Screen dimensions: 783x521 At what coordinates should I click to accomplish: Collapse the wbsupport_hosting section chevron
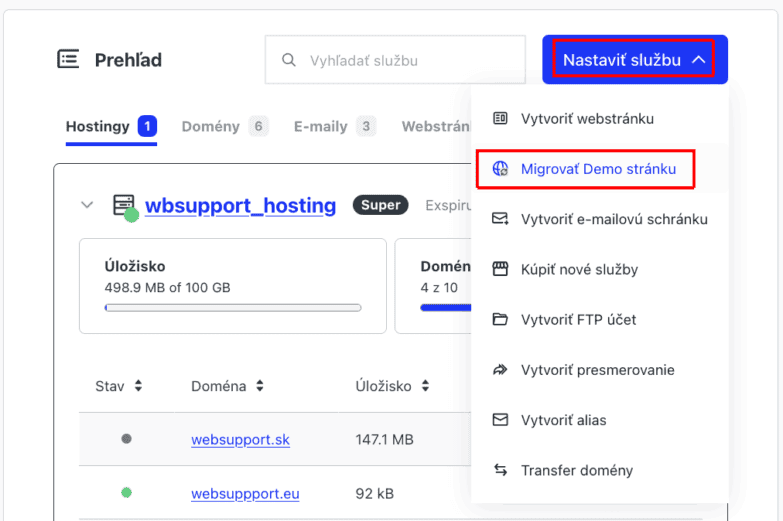click(x=87, y=205)
